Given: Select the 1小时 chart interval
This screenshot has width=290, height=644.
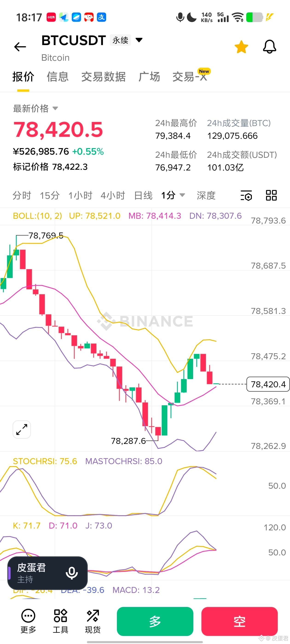Looking at the screenshot, I should tap(80, 195).
